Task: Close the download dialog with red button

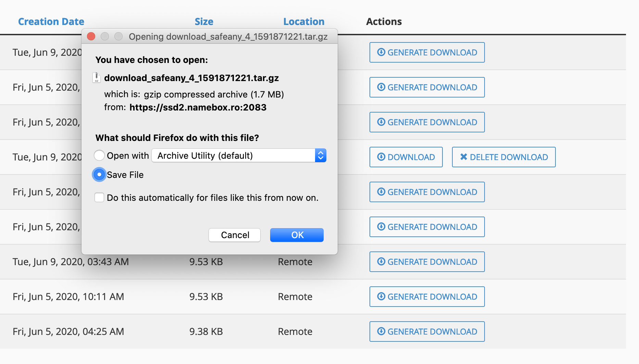Action: [91, 36]
